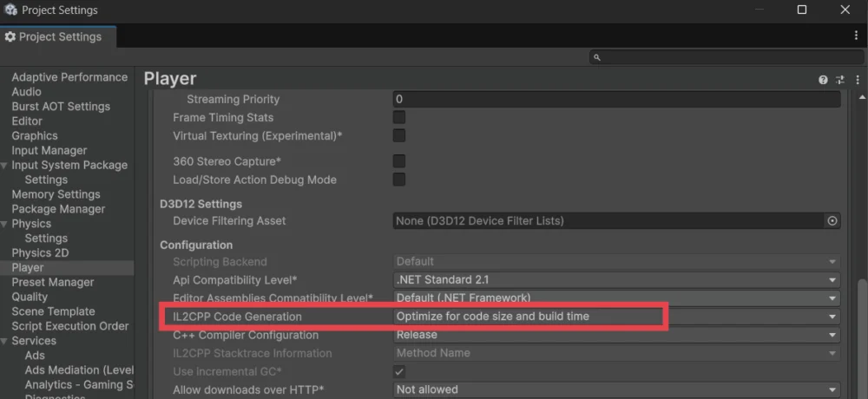Open the Project Settings window options menu
This screenshot has height=399, width=868.
[x=856, y=36]
